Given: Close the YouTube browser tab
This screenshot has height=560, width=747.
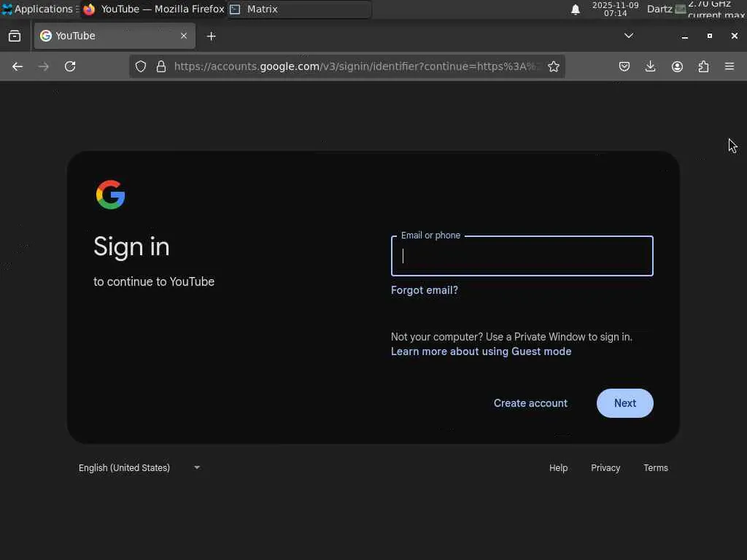Looking at the screenshot, I should [x=183, y=36].
